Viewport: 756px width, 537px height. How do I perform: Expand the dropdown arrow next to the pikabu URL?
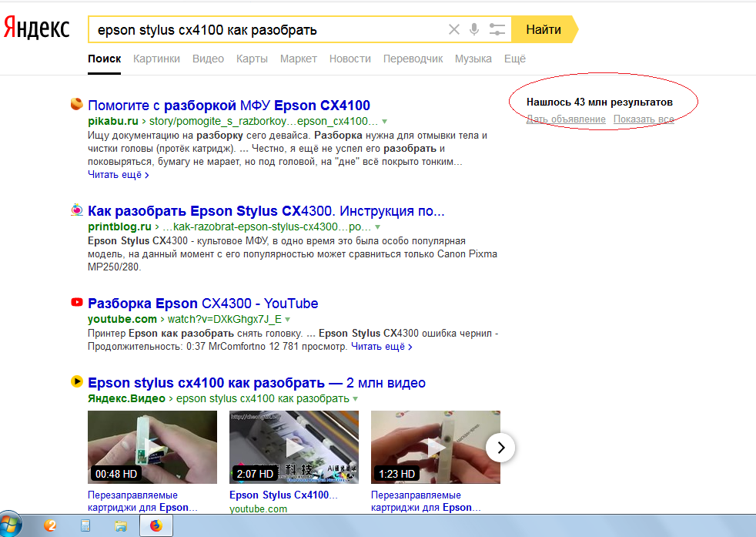click(x=384, y=122)
